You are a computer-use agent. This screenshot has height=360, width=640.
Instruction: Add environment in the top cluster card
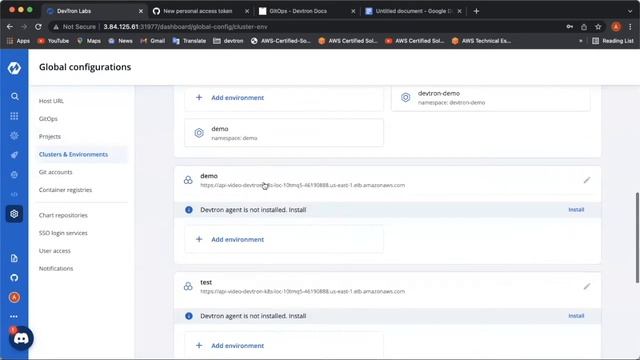point(284,98)
